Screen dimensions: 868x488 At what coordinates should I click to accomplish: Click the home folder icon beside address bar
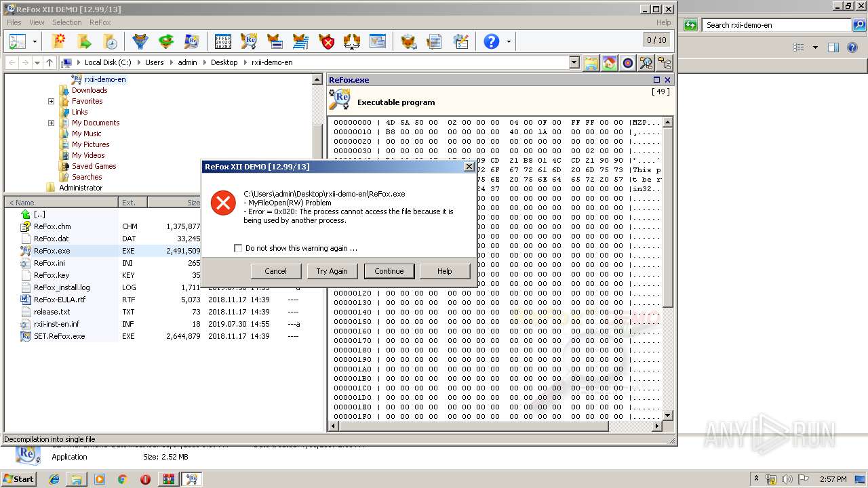click(610, 63)
